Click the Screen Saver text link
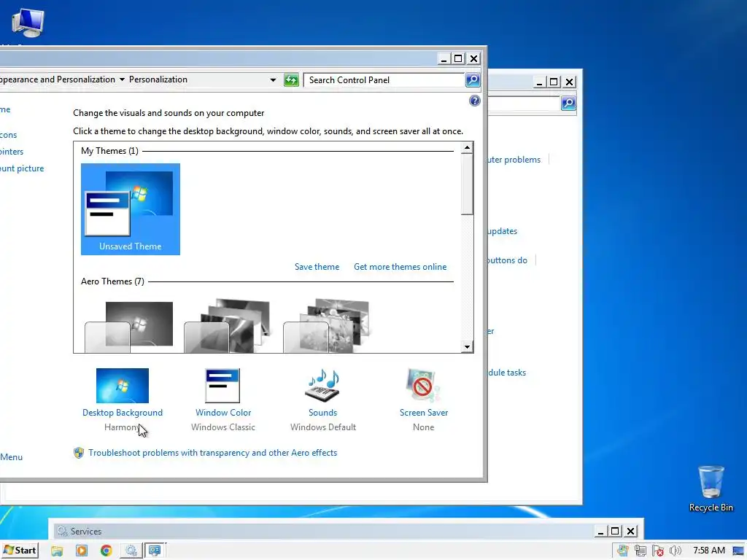Viewport: 747px width, 560px height. (424, 413)
